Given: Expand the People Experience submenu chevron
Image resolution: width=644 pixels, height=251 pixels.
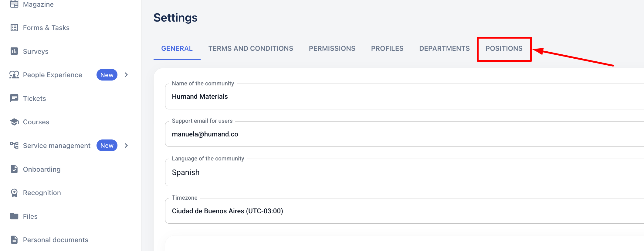Looking at the screenshot, I should click(x=126, y=75).
